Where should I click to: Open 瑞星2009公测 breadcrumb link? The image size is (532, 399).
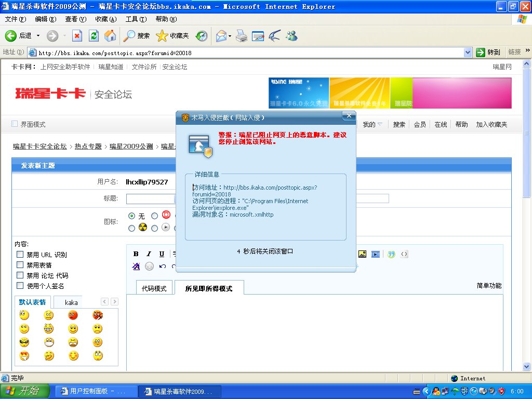(131, 146)
